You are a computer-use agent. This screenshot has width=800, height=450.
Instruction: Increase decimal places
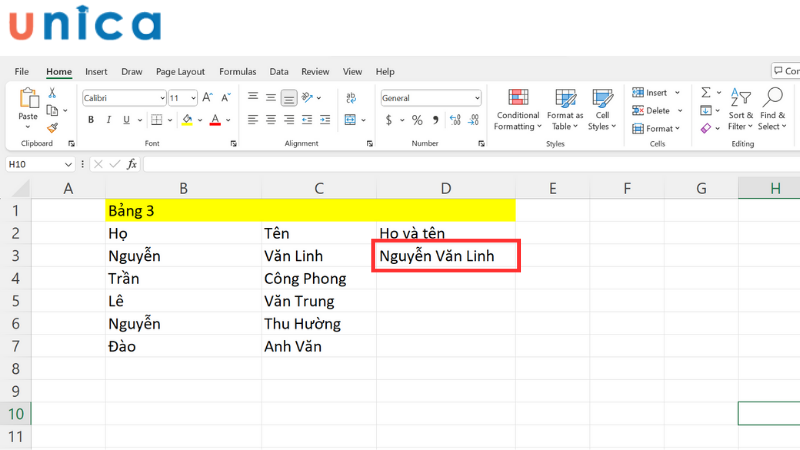click(455, 120)
